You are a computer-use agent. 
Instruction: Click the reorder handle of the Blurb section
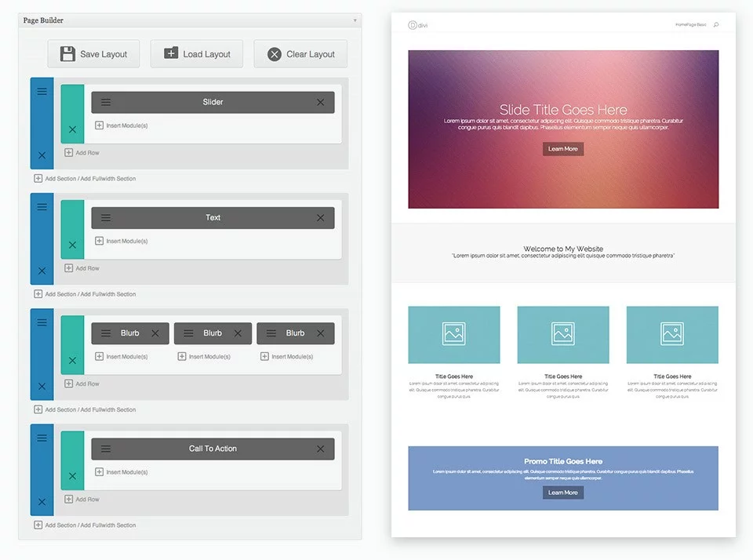[x=41, y=322]
